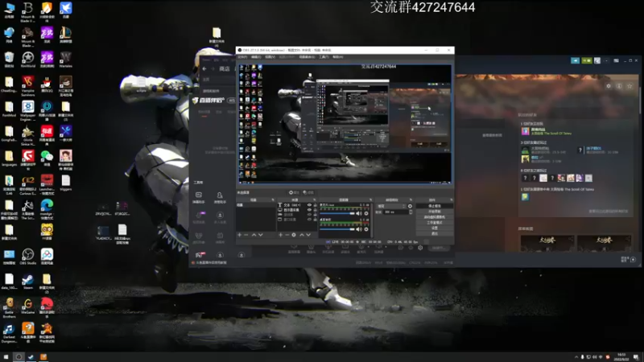Click the 属性 gear button above the docks
The image size is (644, 362).
[x=295, y=192]
